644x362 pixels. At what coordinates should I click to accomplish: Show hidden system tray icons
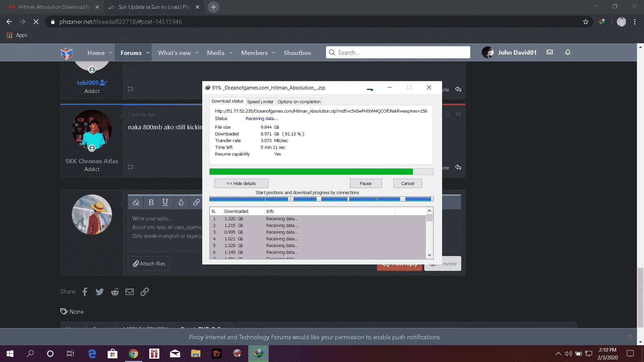coord(558,354)
